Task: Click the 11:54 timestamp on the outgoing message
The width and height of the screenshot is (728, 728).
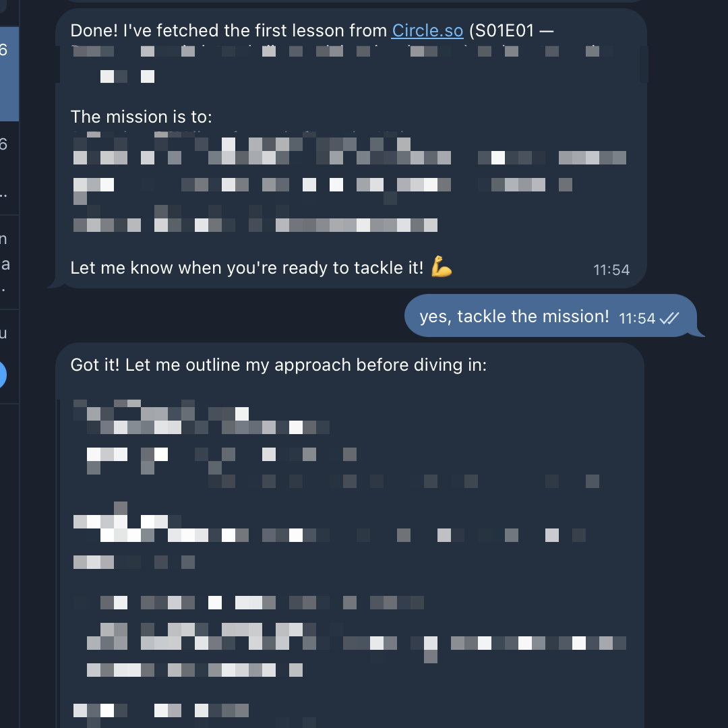Action: coord(636,318)
